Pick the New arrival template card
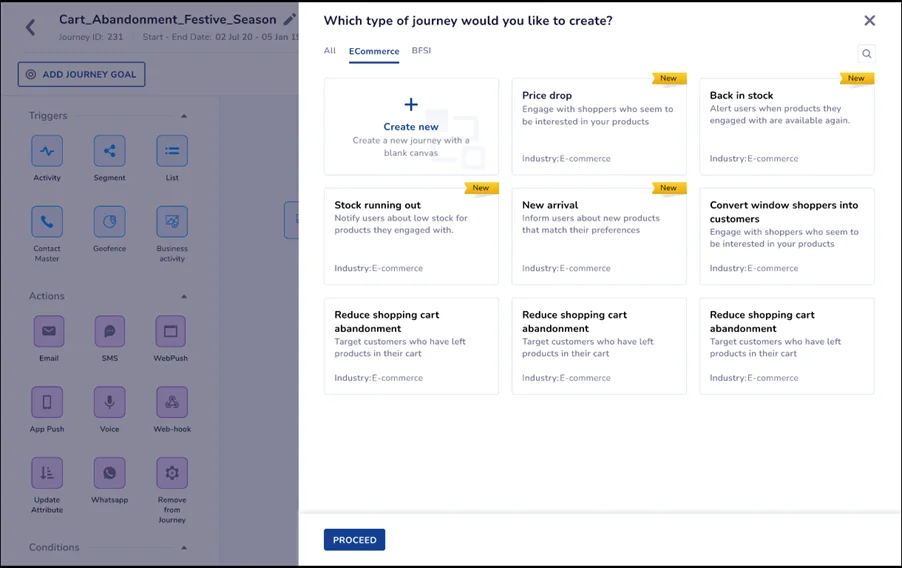Screen dimensions: 902x568 coord(599,237)
